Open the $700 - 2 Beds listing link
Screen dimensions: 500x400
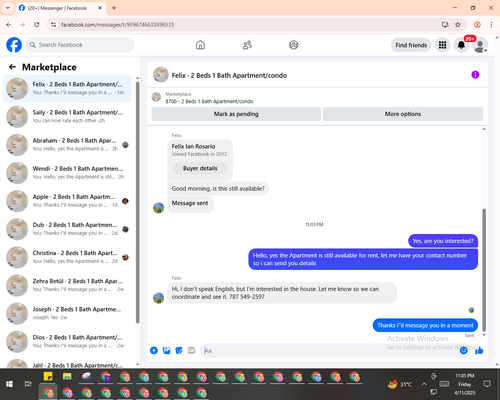[209, 101]
